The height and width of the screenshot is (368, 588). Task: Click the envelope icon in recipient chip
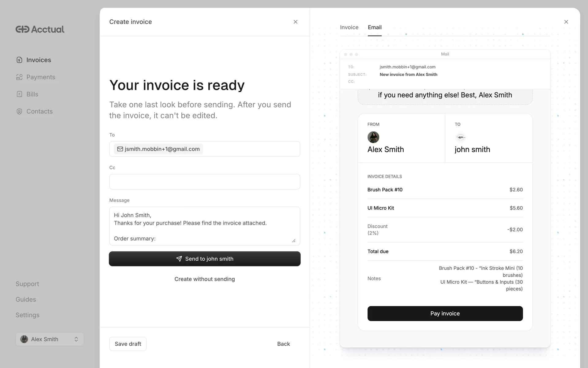pyautogui.click(x=120, y=149)
